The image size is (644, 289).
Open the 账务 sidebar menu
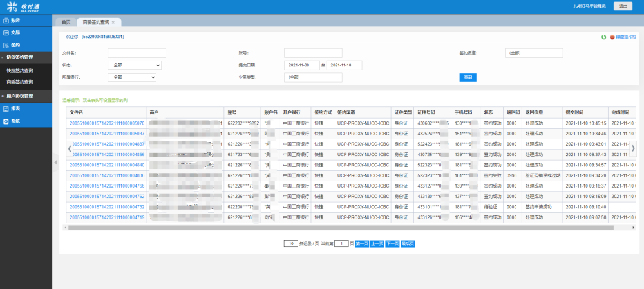coord(26,20)
